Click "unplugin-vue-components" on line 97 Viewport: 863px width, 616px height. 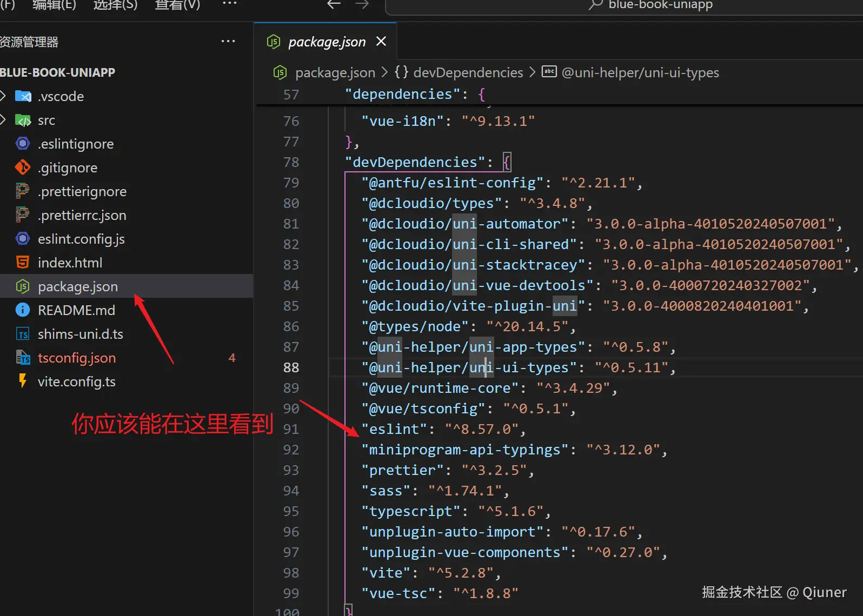(465, 552)
